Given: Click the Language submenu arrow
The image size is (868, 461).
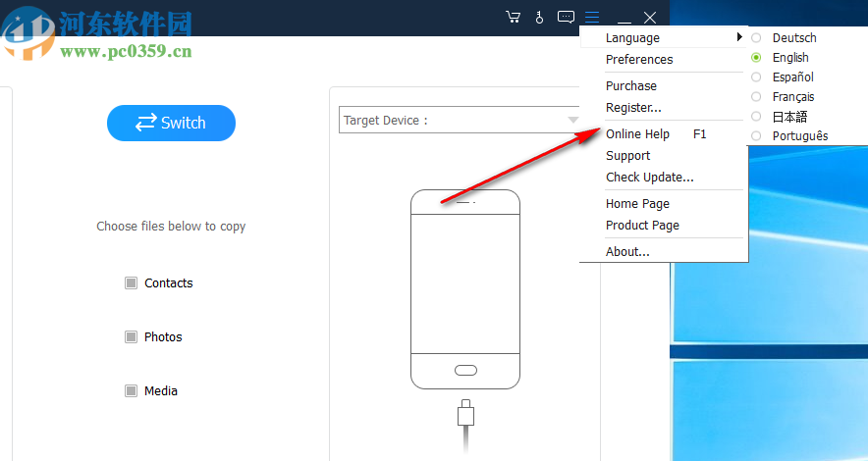Looking at the screenshot, I should (739, 37).
